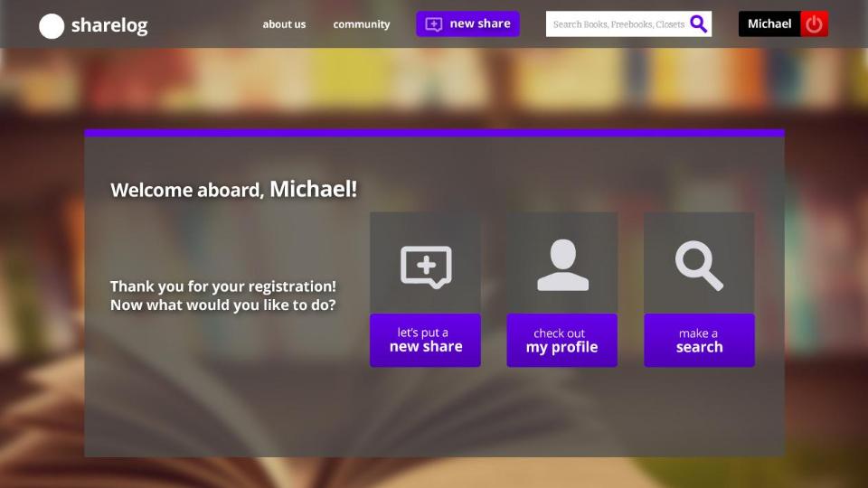This screenshot has width=868, height=488.
Task: Open the about us page
Action: (284, 24)
